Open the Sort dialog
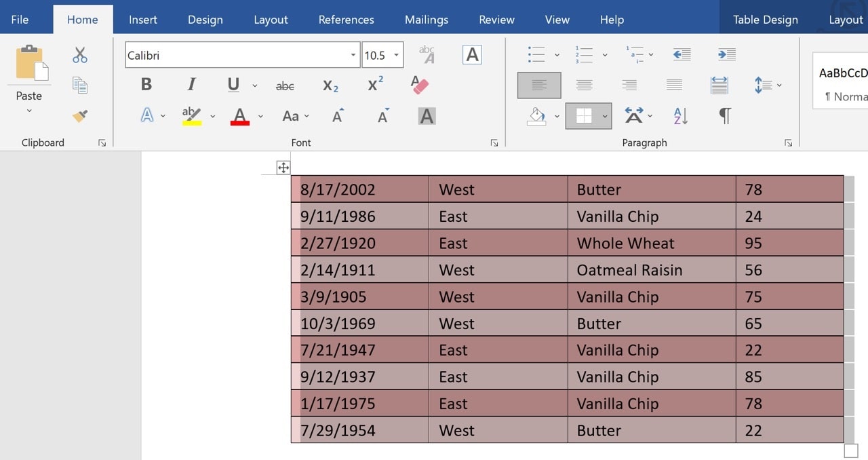 click(x=679, y=115)
